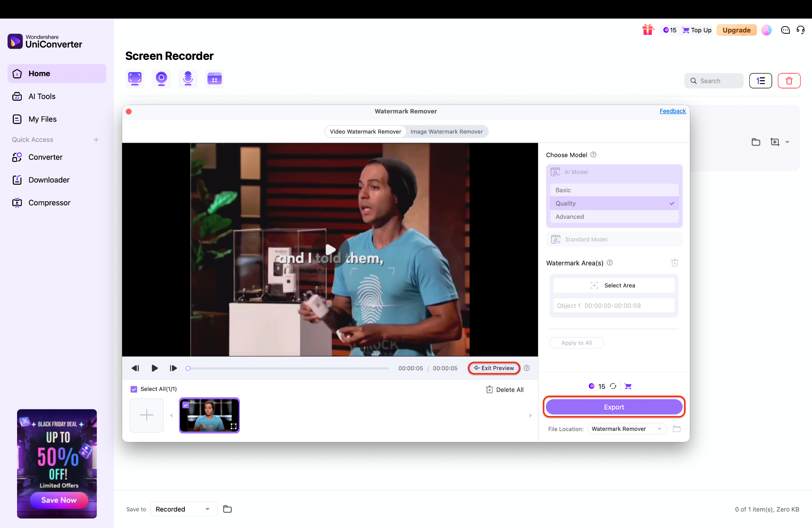Click the numbered list view icon
This screenshot has width=812, height=528.
[760, 81]
